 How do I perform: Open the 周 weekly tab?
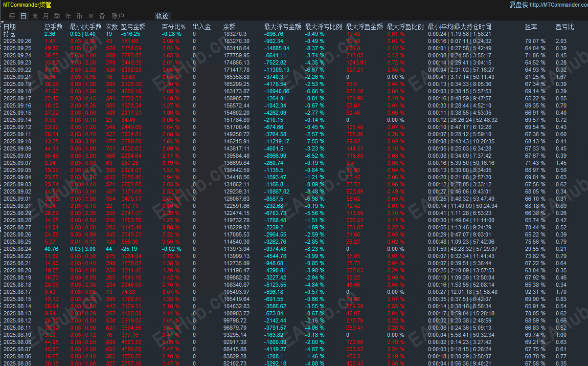[34, 16]
